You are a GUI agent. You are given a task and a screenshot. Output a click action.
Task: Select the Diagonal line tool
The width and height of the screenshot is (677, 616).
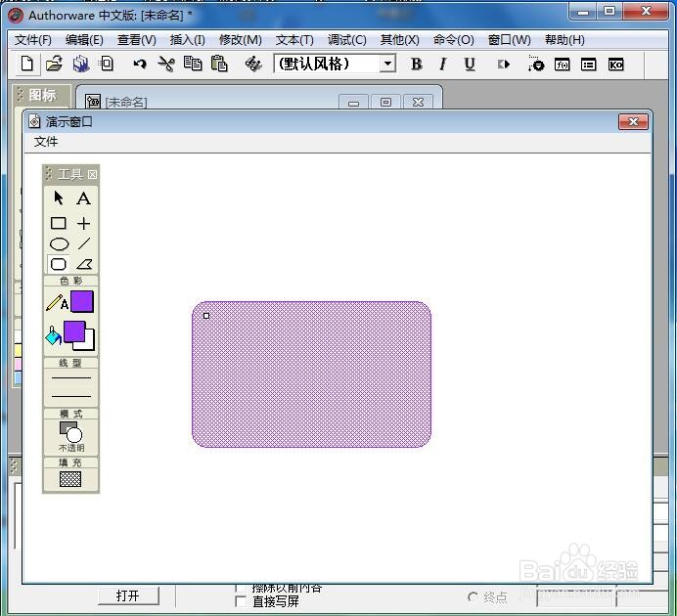tap(84, 243)
